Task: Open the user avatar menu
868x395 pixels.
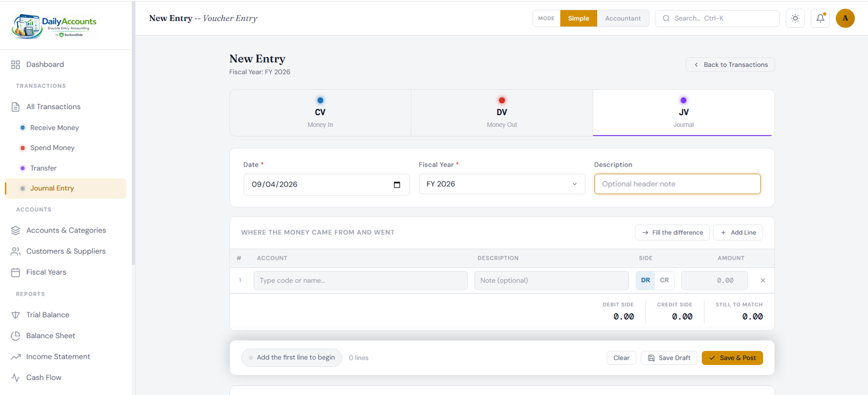Action: click(x=845, y=18)
